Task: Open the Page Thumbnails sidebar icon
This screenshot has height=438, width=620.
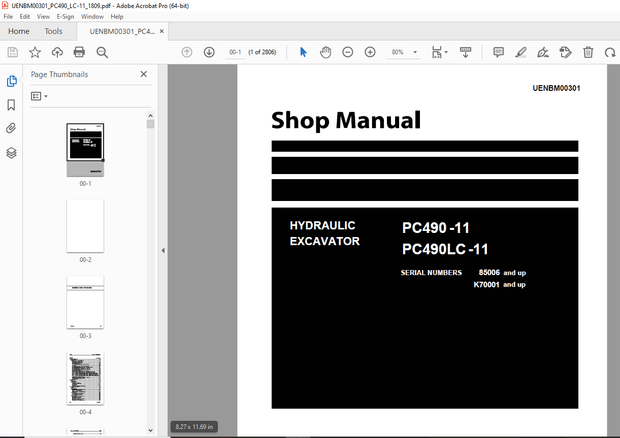Action: (x=11, y=81)
